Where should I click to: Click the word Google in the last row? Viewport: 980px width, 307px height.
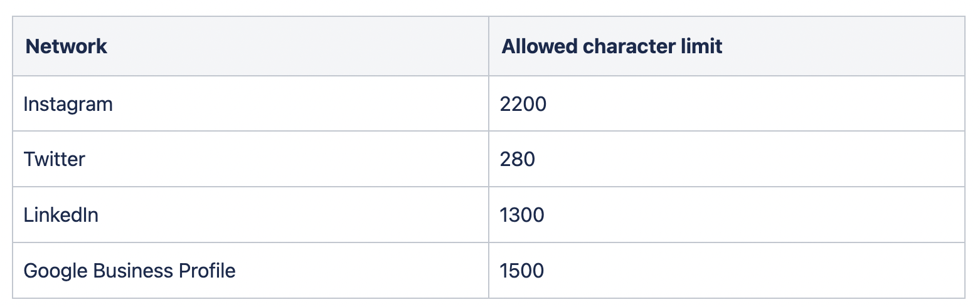pyautogui.click(x=55, y=271)
